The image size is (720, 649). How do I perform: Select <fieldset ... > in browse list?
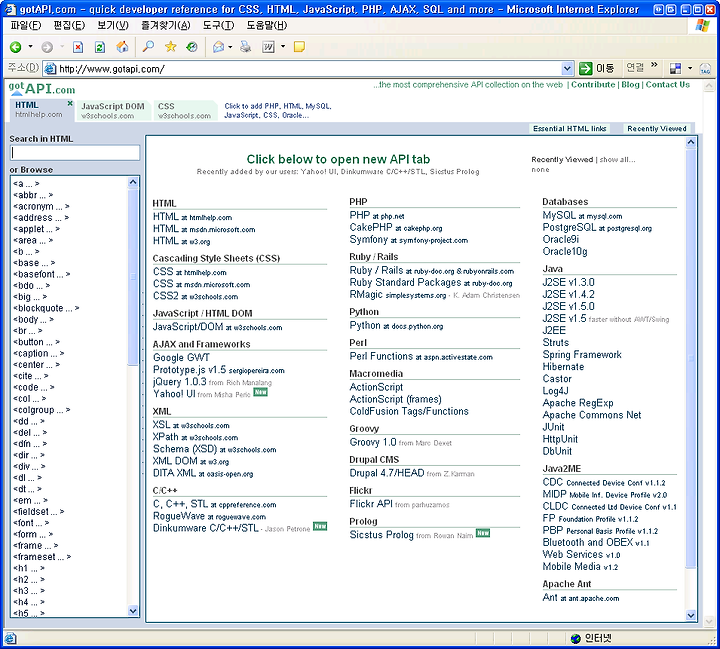tap(39, 512)
